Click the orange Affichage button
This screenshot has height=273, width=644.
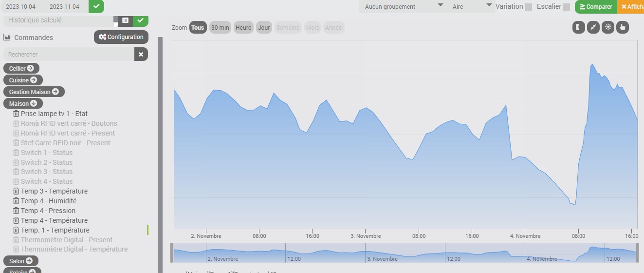click(x=631, y=7)
